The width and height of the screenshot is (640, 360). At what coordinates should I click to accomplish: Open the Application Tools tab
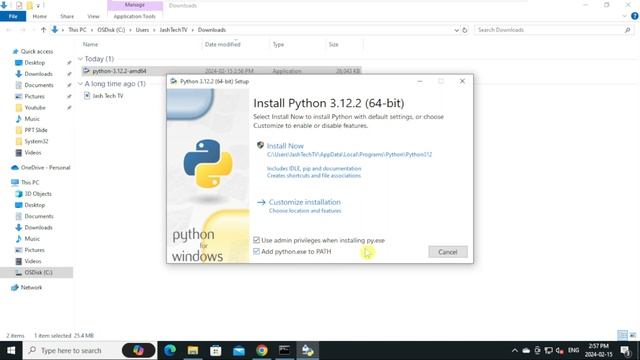click(135, 16)
